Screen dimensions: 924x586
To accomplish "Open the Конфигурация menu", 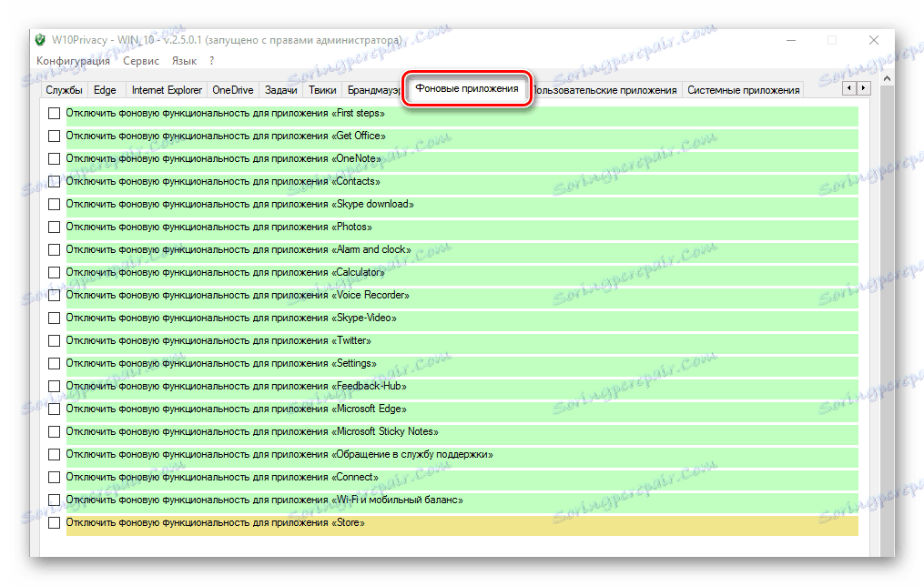I will [x=72, y=61].
